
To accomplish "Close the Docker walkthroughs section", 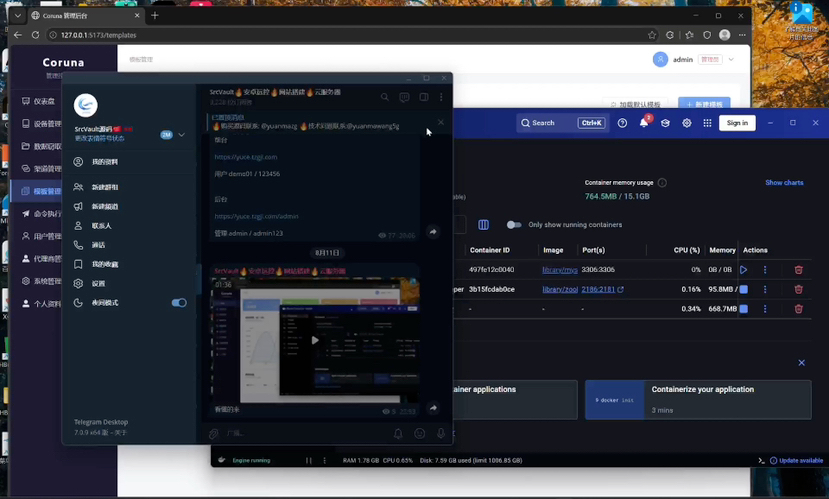I will pyautogui.click(x=802, y=363).
